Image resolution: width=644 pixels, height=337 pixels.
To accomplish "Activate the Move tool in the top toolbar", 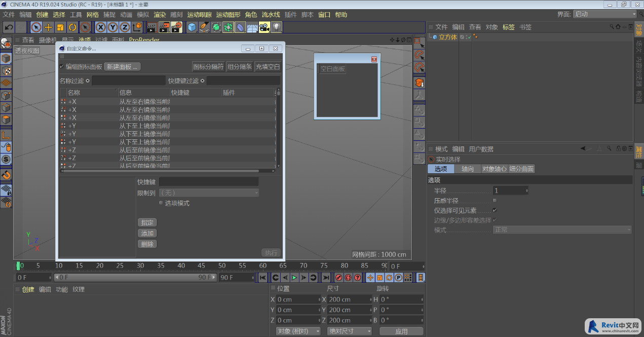I will 49,27.
